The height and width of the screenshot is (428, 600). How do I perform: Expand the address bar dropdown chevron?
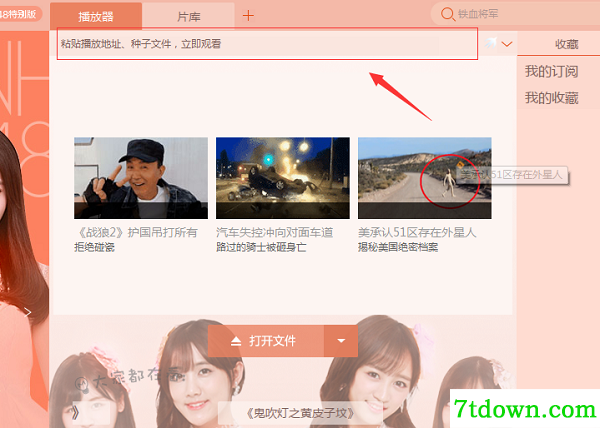(x=507, y=44)
